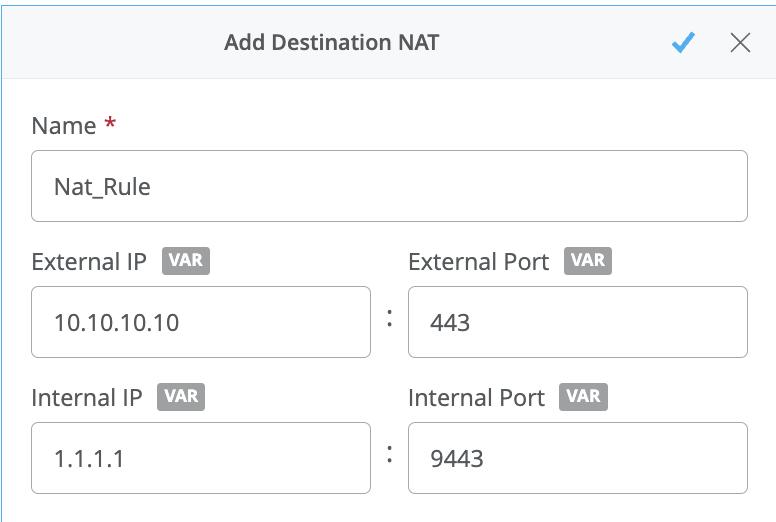The image size is (776, 522).
Task: Focus the External IP field with 10.10.10.10
Action: (x=201, y=322)
